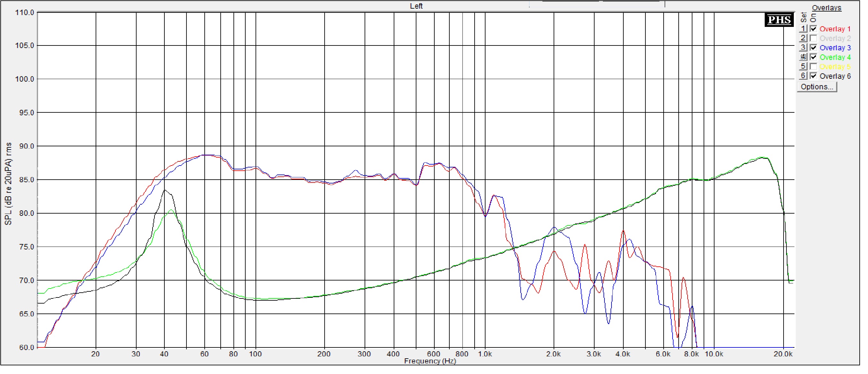Click the green Overlay 4 label
Image resolution: width=868 pixels, height=374 pixels.
click(835, 58)
